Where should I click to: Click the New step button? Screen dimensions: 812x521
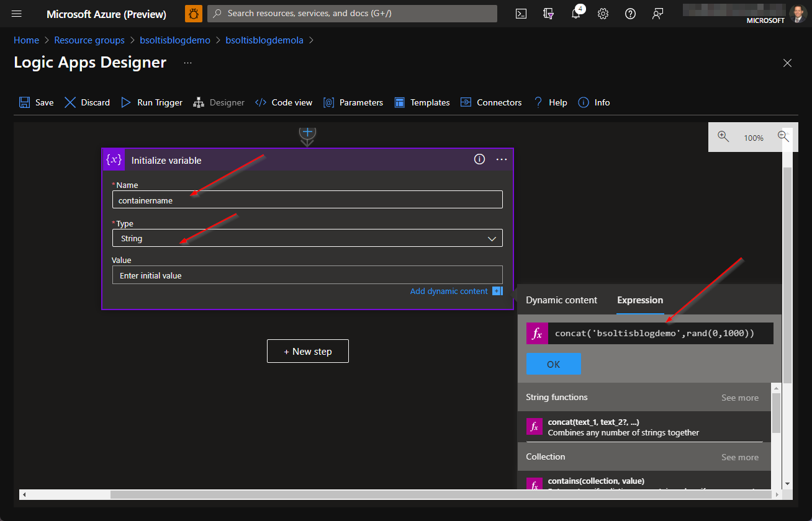coord(307,351)
